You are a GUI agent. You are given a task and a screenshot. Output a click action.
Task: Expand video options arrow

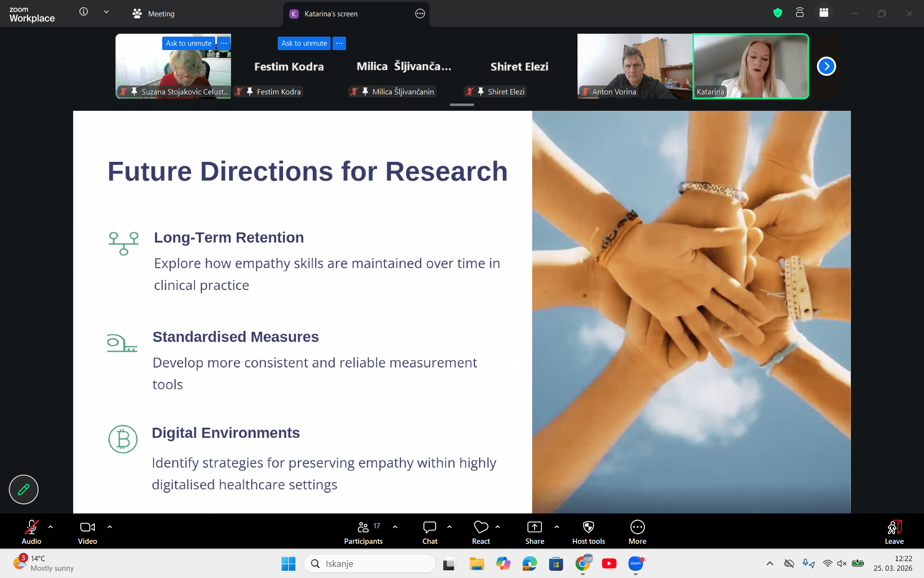[110, 527]
